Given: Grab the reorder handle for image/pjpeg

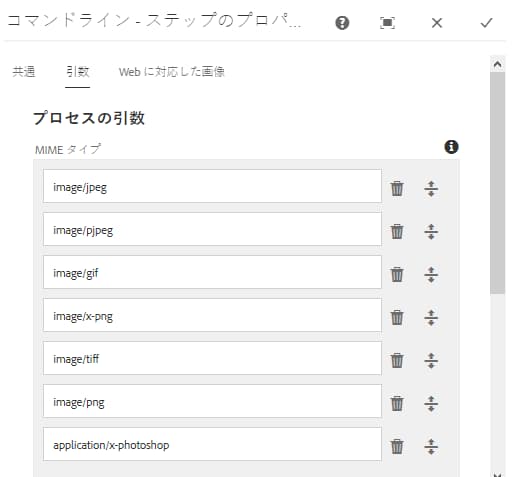Looking at the screenshot, I should click(431, 232).
